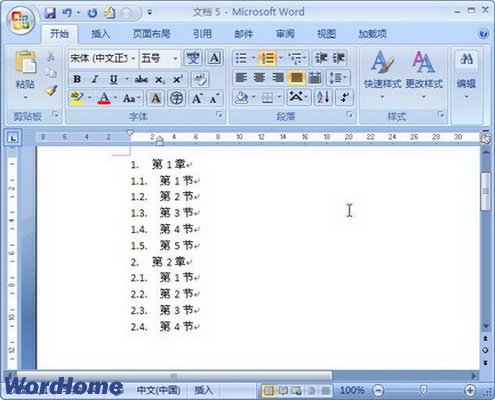Viewport: 495px width, 400px height.
Task: Toggle underline formatting
Action: click(113, 79)
